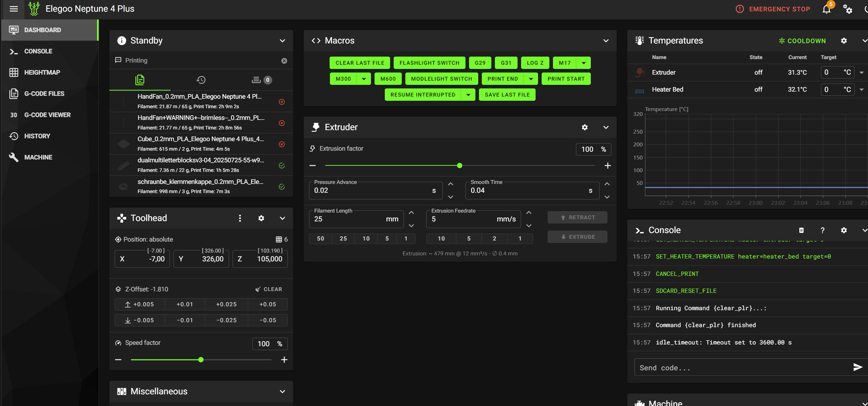The width and height of the screenshot is (868, 406).
Task: Open G-Code Files in sidebar
Action: [49, 94]
